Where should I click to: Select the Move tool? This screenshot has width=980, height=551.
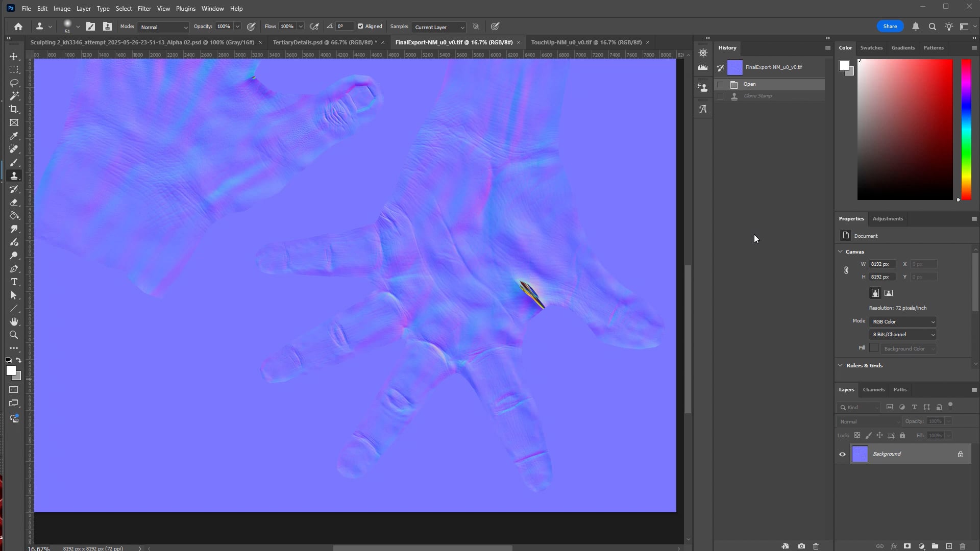point(14,57)
